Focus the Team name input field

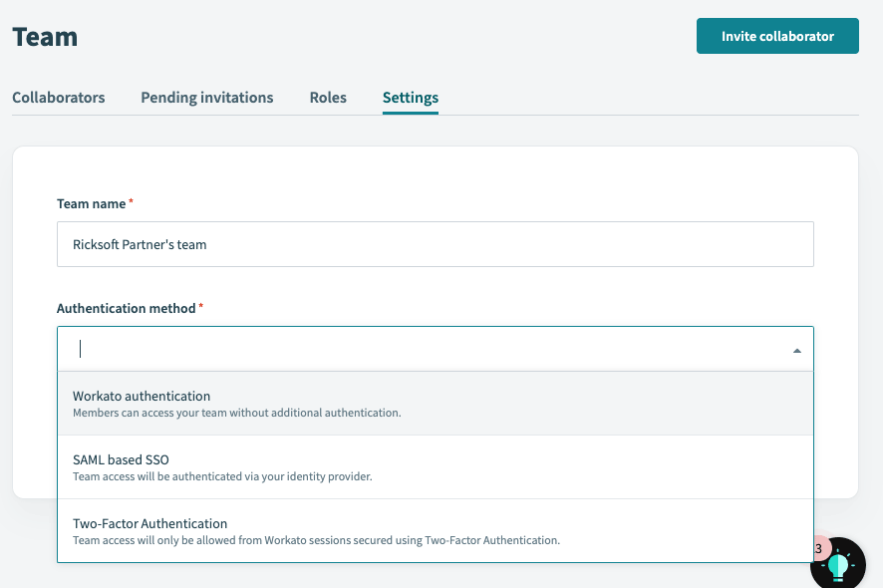pos(436,244)
